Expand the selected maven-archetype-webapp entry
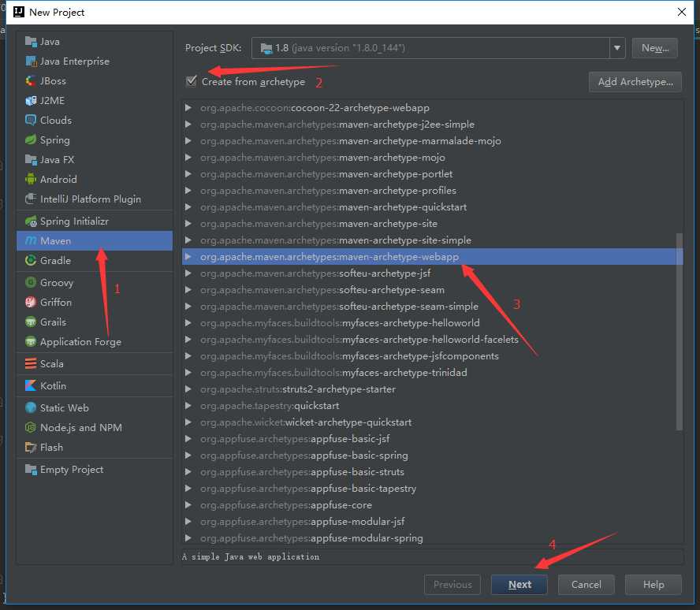Viewport: 700px width, 610px height. click(x=188, y=257)
